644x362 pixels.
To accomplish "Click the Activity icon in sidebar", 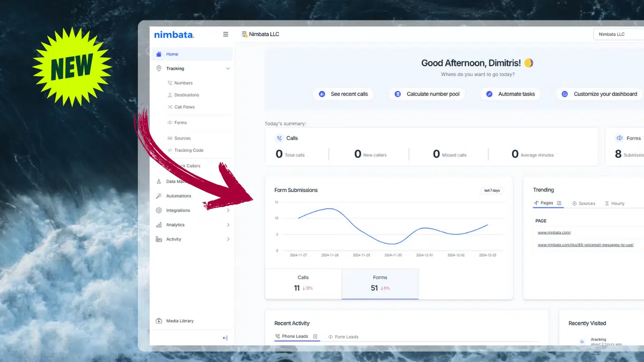I will (159, 240).
